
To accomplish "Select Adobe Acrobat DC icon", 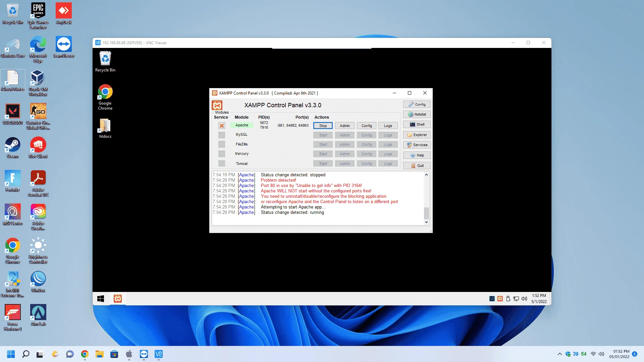I will pos(38,183).
